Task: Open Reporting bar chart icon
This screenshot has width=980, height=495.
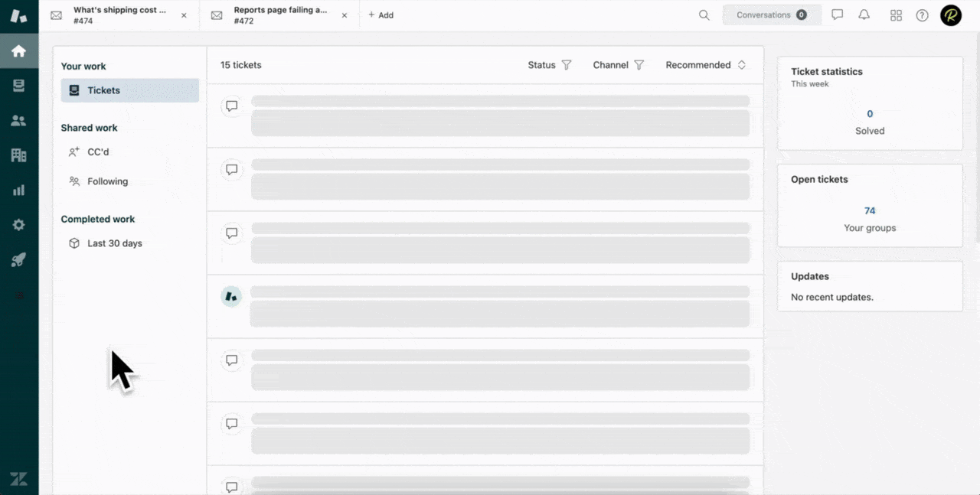Action: click(x=19, y=190)
